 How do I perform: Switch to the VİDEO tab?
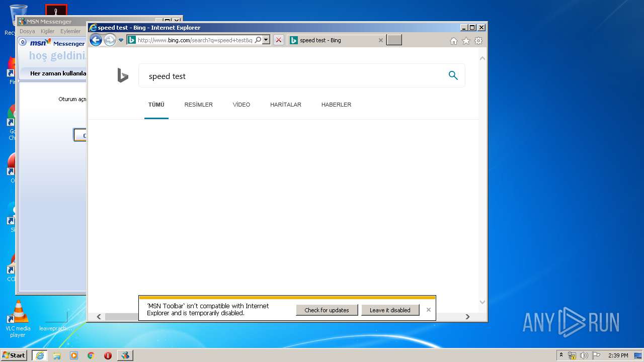(x=241, y=105)
